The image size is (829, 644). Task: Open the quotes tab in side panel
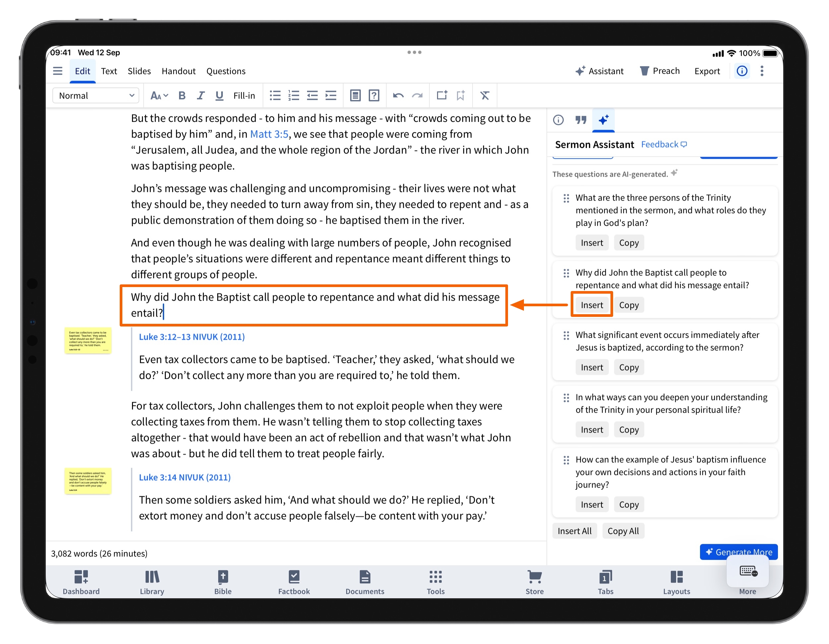581,120
